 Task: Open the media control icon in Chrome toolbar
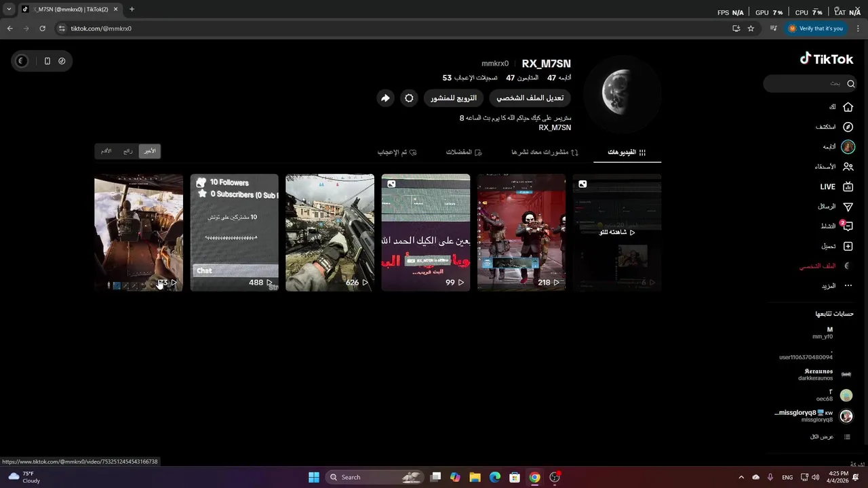(x=774, y=28)
